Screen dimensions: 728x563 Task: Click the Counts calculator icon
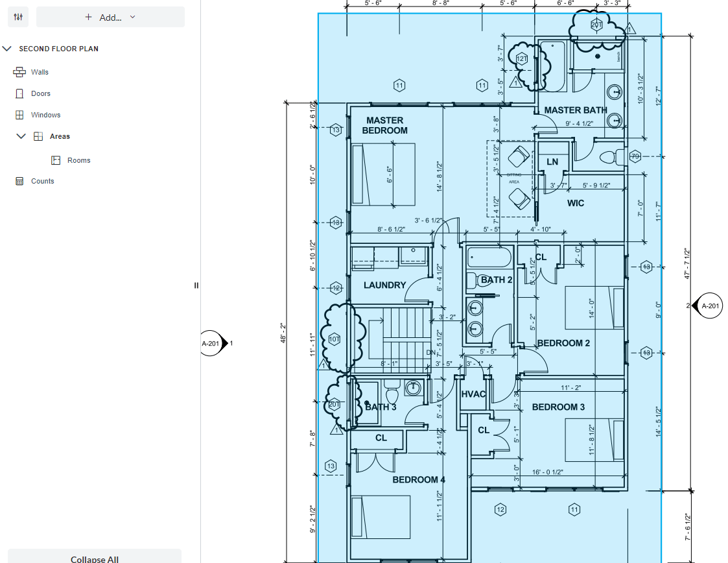click(19, 181)
